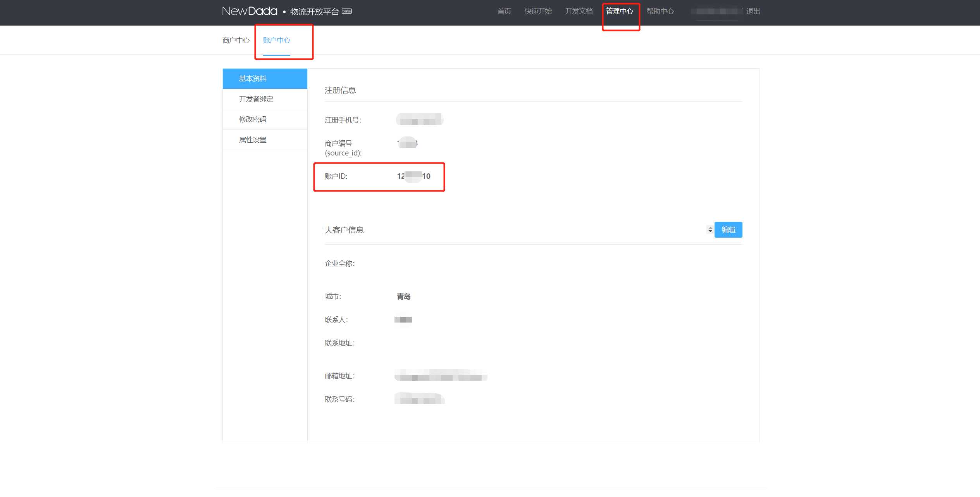Click the 注册信息 section heading

click(x=340, y=90)
